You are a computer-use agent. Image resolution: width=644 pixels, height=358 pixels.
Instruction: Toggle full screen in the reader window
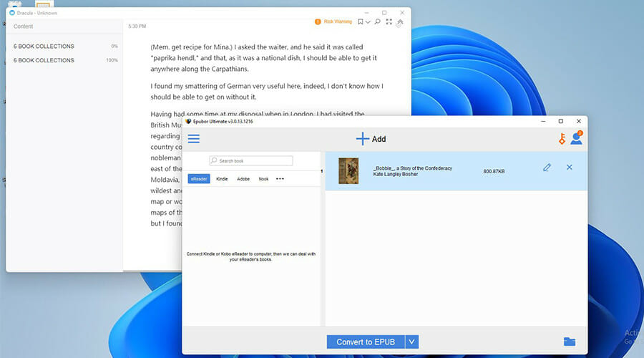tap(389, 21)
